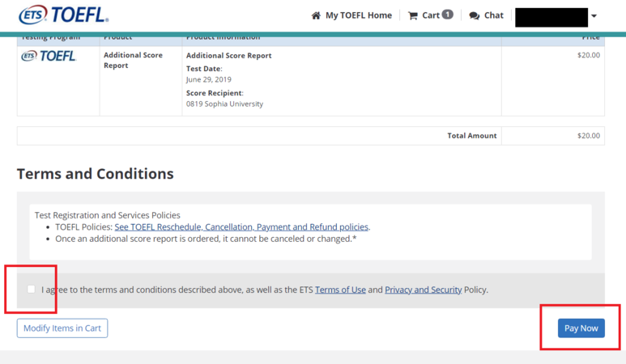Click the "Score Recipient" label
The height and width of the screenshot is (364, 626).
[215, 93]
